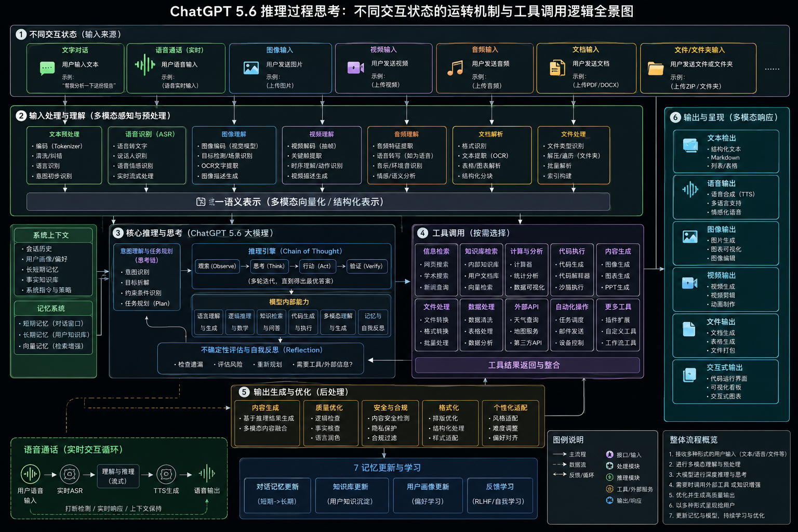Click the 实时ASR circle icon
The height and width of the screenshot is (532, 798).
coord(70,474)
